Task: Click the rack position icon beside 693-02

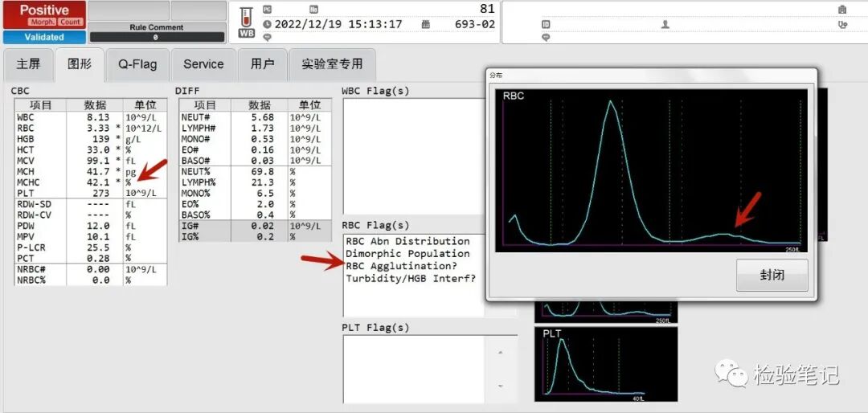Action: [x=425, y=24]
